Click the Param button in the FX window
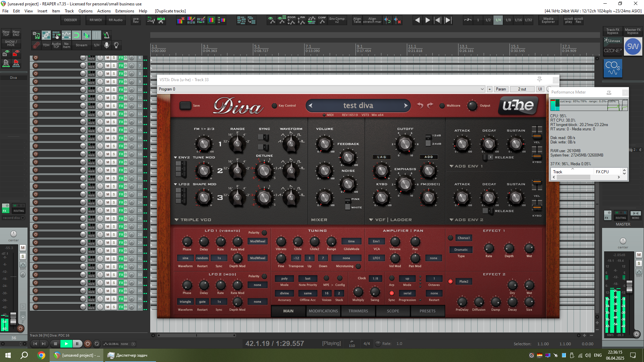The width and height of the screenshot is (644, 362). point(501,89)
